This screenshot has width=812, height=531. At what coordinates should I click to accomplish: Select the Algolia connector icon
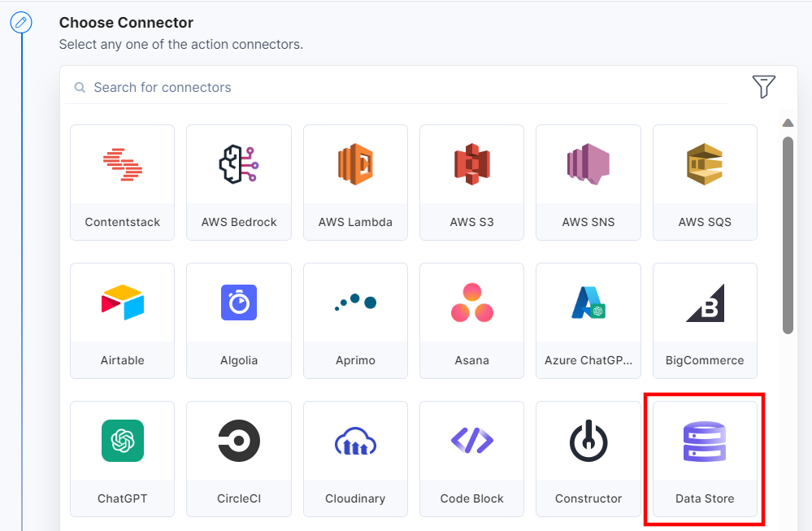[x=239, y=302]
